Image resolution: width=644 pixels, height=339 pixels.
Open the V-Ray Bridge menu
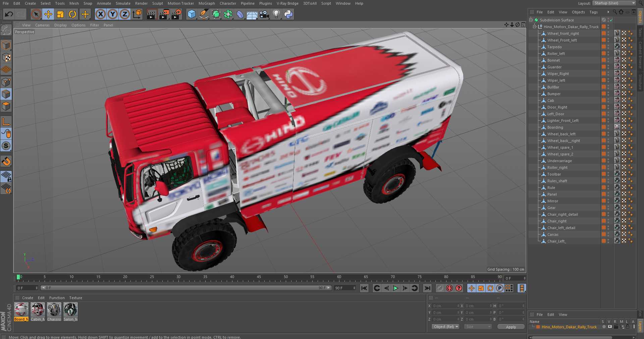287,3
